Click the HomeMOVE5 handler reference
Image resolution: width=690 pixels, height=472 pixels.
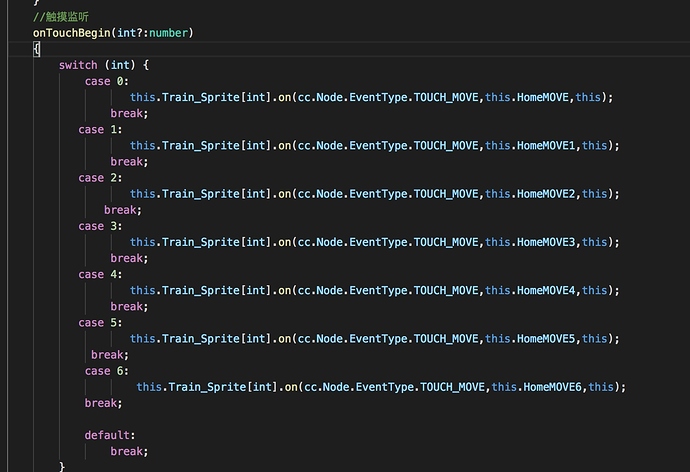pyautogui.click(x=546, y=339)
